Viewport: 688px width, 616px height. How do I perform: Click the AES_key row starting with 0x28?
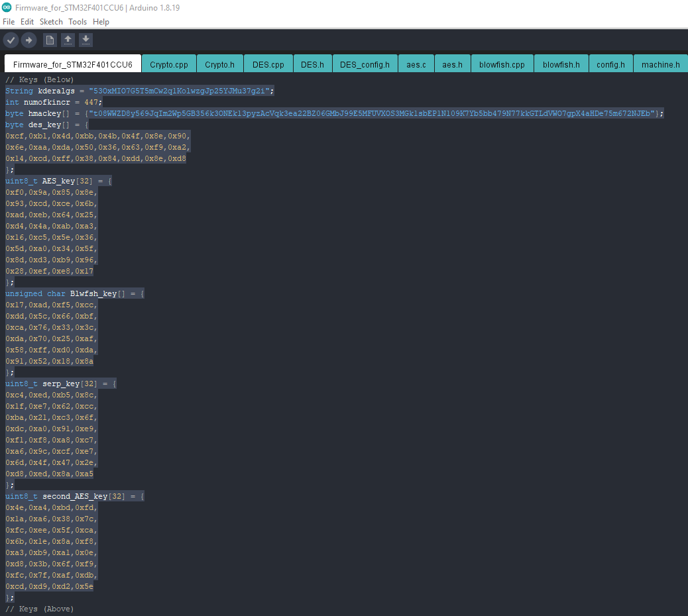tap(49, 271)
